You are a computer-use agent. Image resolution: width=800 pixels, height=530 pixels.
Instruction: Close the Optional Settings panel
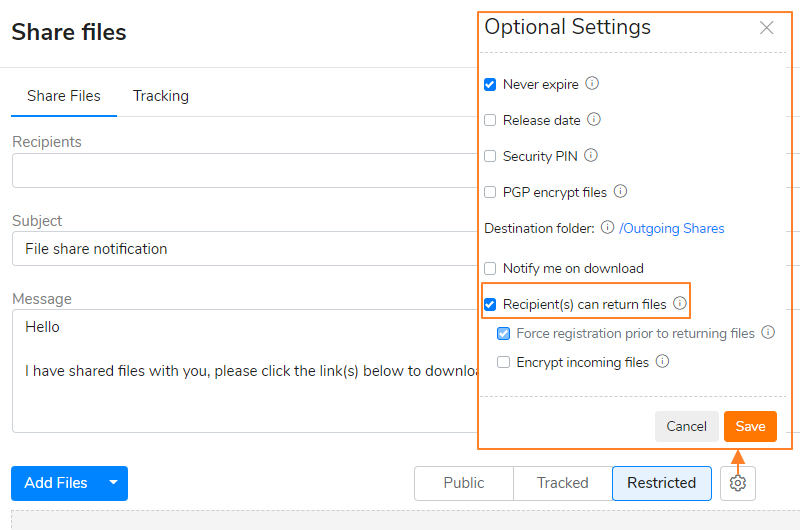(x=766, y=28)
